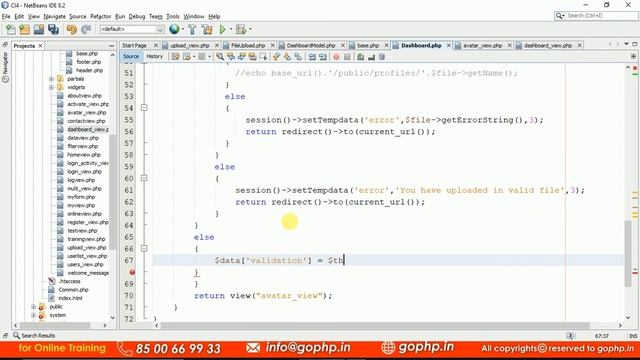Collapse the code fold at line 54
640x360 pixels.
point(144,108)
